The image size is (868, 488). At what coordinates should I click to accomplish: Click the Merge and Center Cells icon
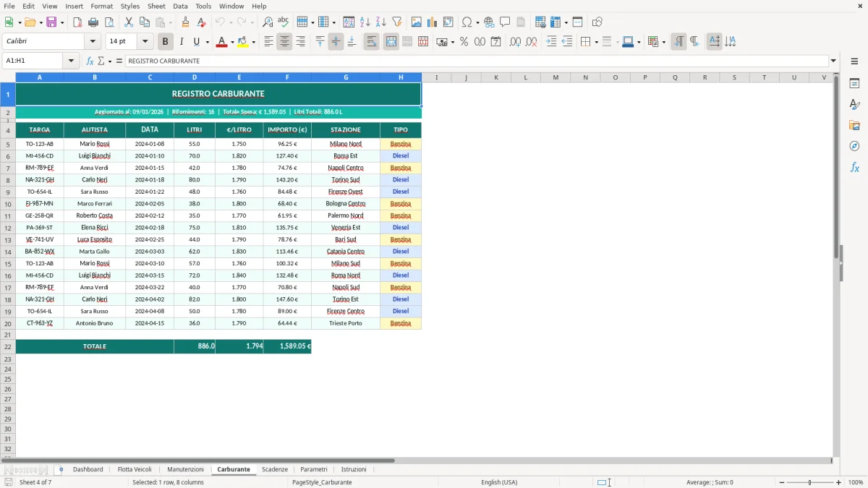pyautogui.click(x=391, y=42)
